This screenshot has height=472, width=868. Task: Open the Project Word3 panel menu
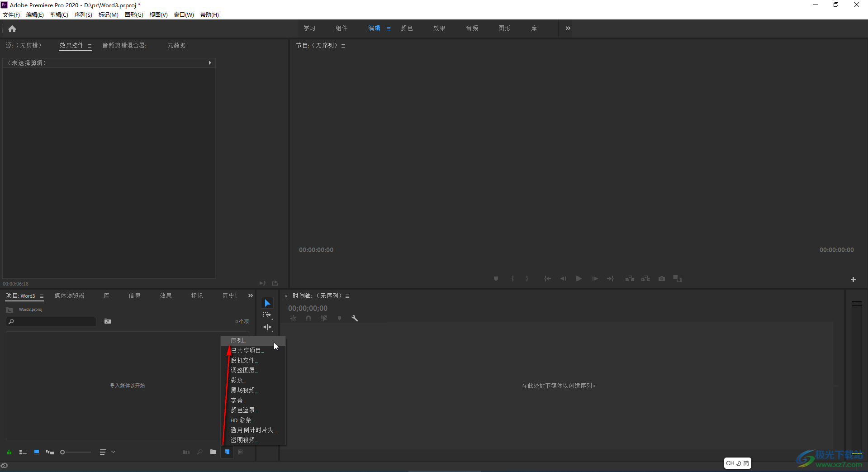(42, 296)
